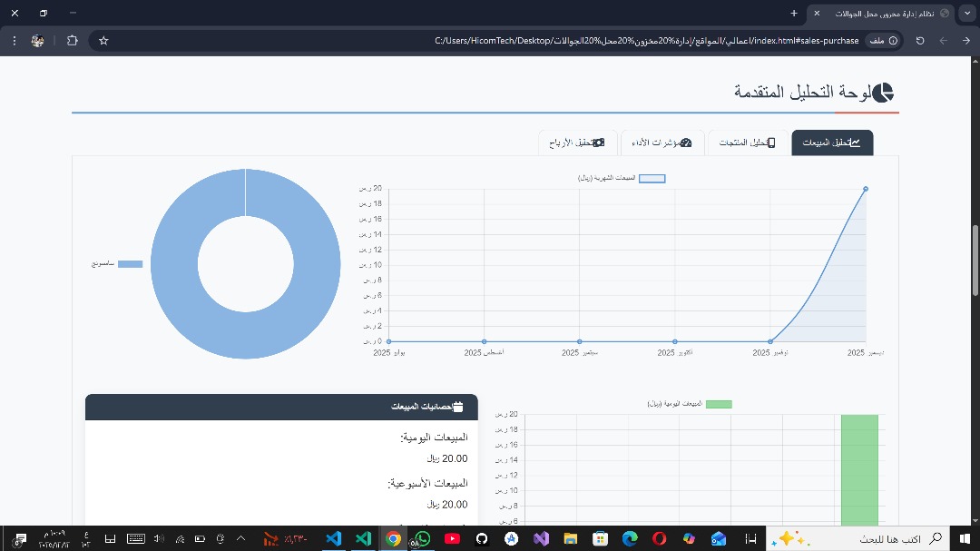Click the Windows taskbar search box

858,538
